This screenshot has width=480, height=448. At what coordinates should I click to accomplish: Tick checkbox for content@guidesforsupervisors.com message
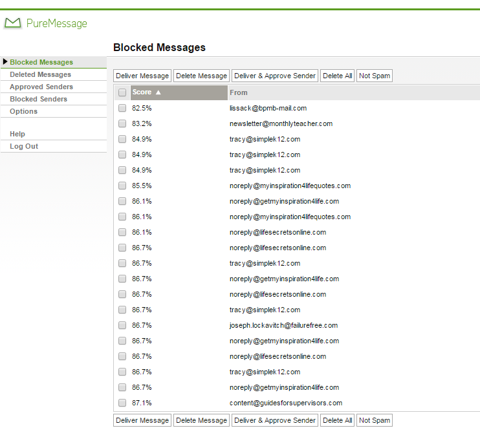(122, 403)
